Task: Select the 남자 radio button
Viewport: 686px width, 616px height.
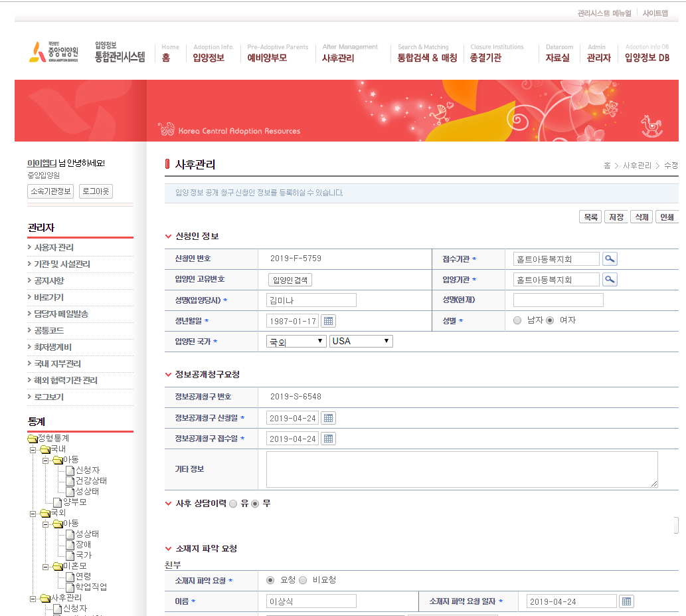Action: pos(517,320)
